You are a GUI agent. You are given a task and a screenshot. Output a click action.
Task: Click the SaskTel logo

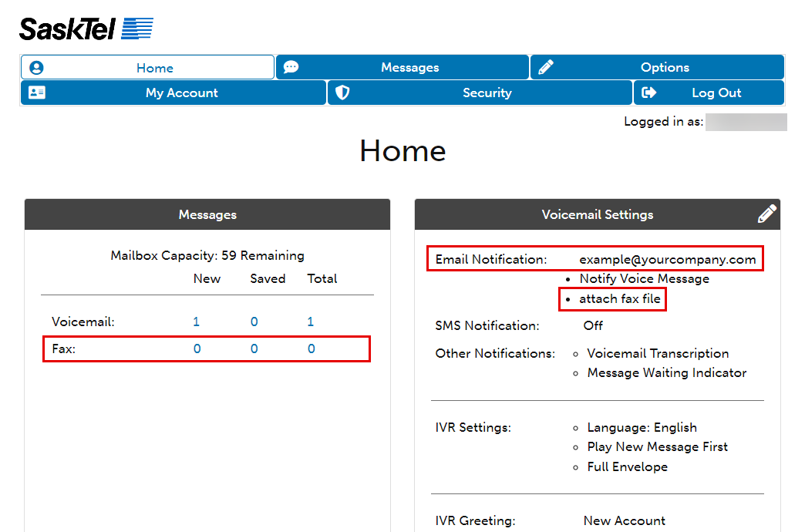[x=86, y=27]
